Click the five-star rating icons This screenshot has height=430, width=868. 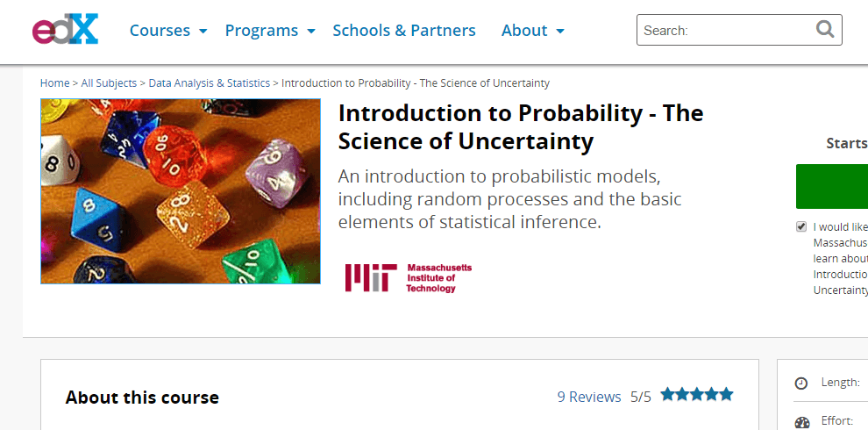click(697, 395)
